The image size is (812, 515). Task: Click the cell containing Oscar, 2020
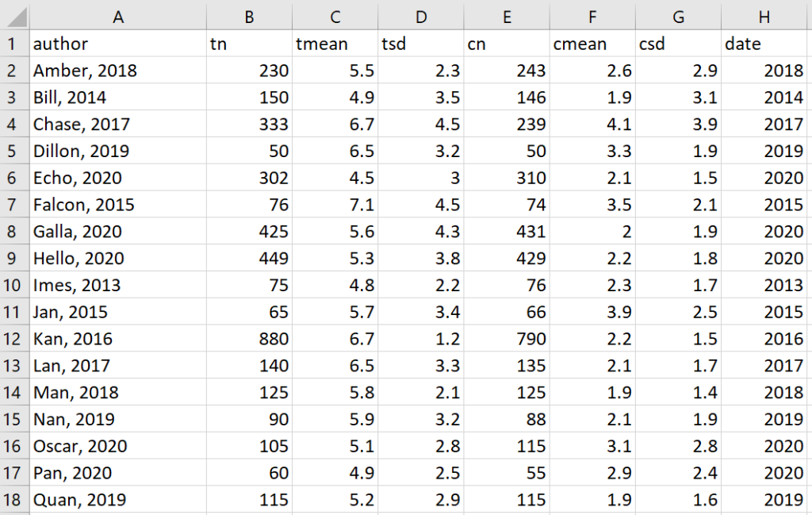click(117, 446)
